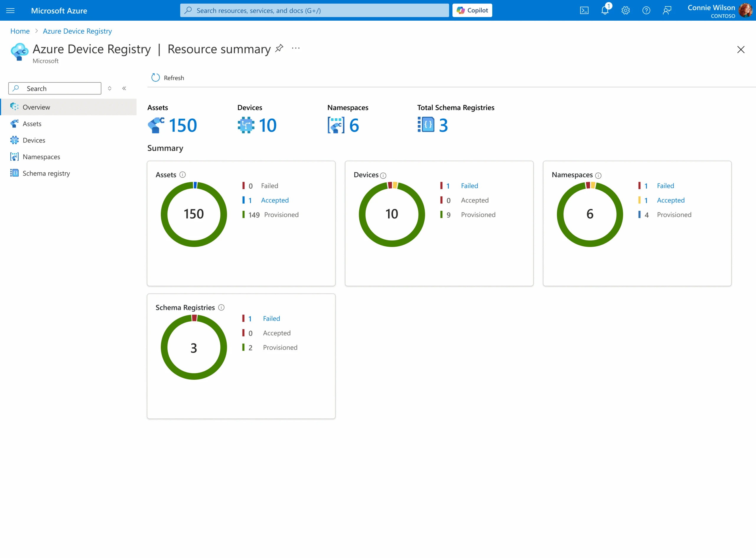Show info tooltip next to Devices summary
The image size is (756, 558).
pyautogui.click(x=383, y=176)
